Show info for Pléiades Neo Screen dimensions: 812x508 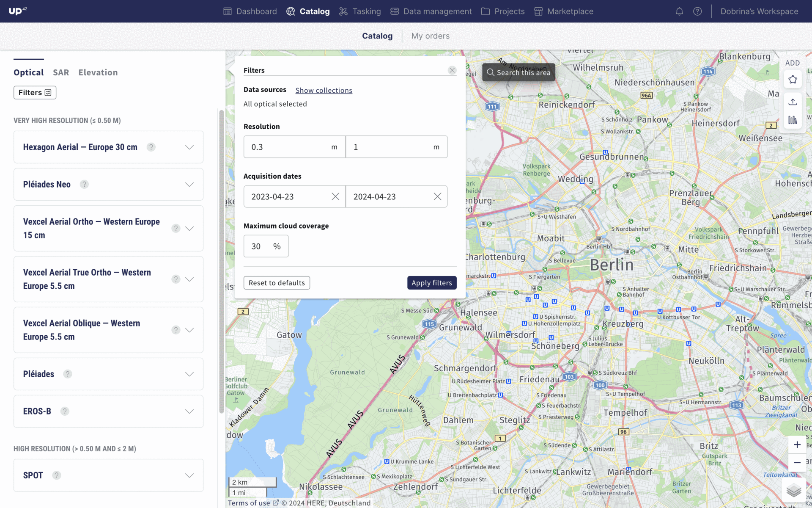click(84, 184)
